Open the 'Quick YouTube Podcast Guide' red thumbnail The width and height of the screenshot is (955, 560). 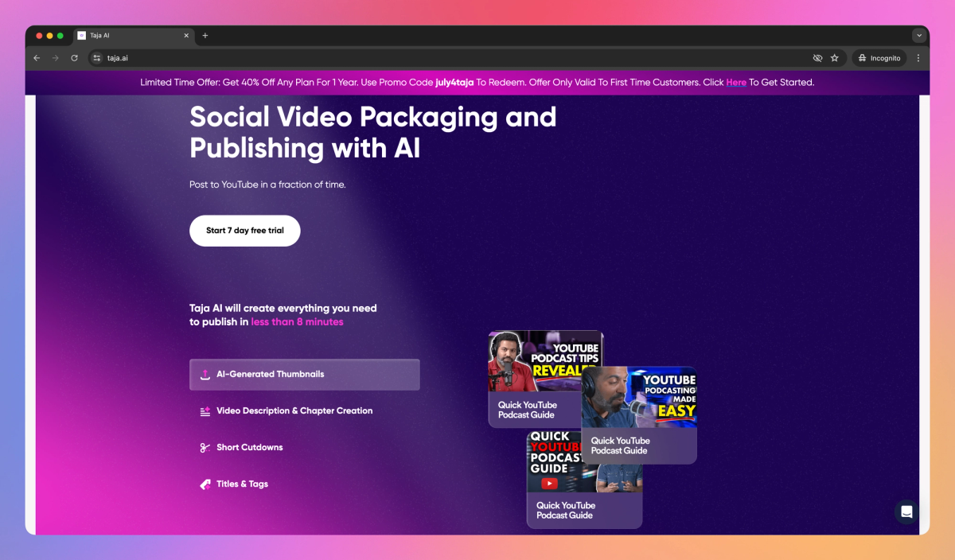[584, 480]
